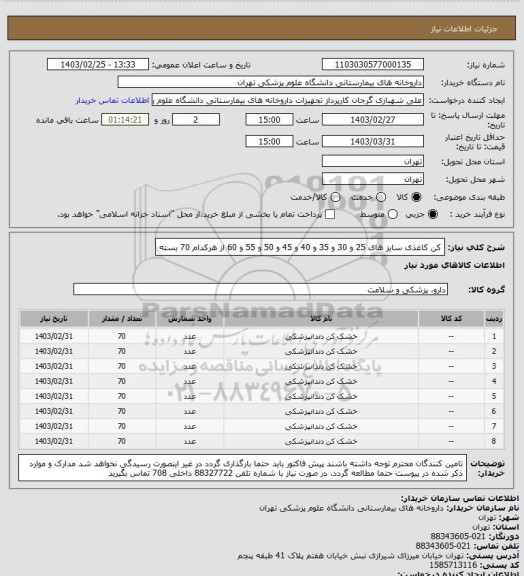Viewport: 524px width, 576px height.
Task: Click the response deadline hour 15:00 field
Action: (x=269, y=120)
